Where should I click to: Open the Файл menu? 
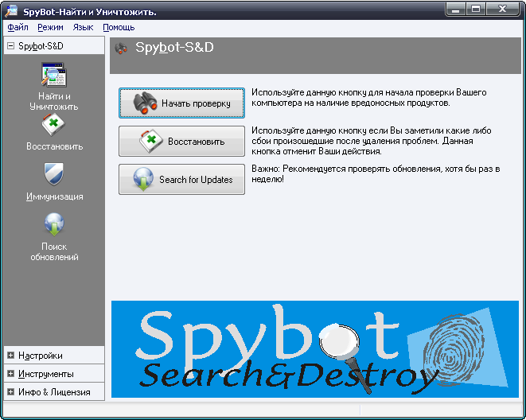pos(18,27)
